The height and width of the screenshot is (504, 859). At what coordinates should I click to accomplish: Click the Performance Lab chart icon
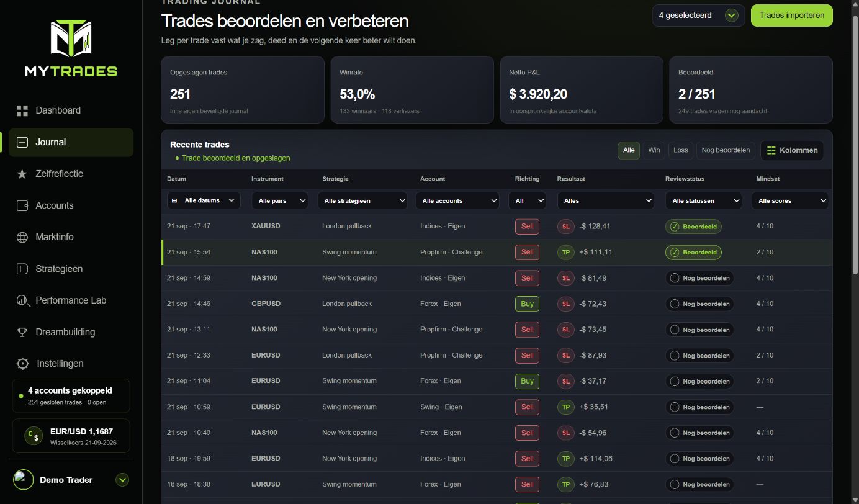(x=23, y=300)
